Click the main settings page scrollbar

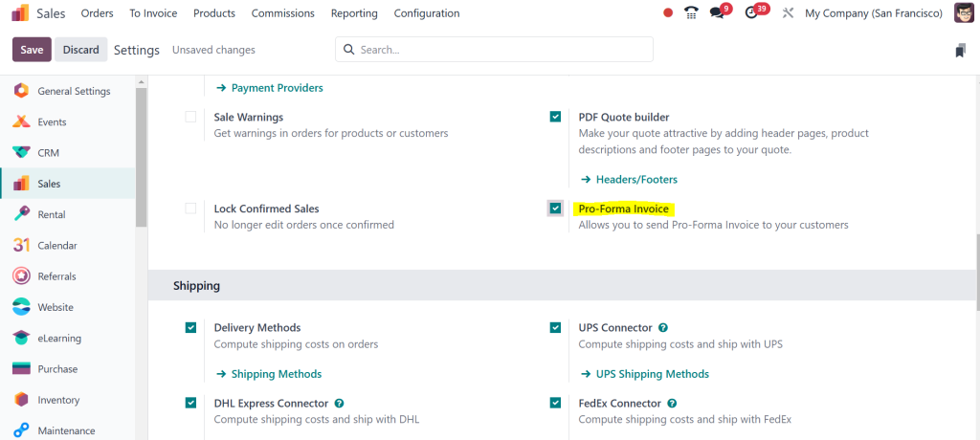pos(977,273)
